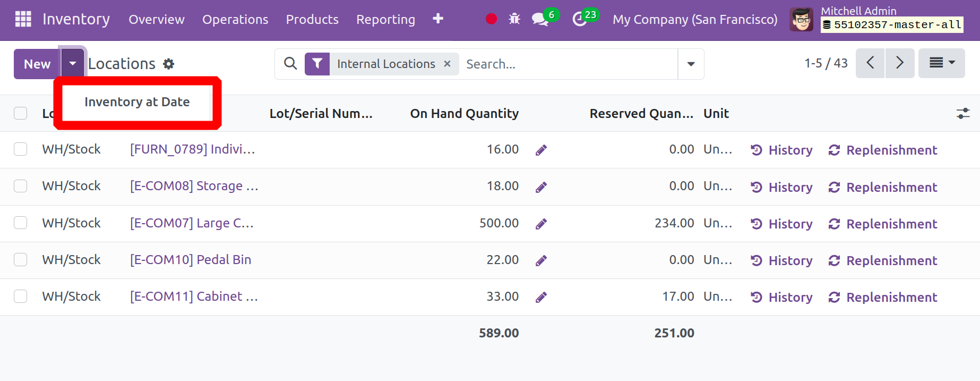Choose Inventory at Date menu entry

pyautogui.click(x=137, y=102)
